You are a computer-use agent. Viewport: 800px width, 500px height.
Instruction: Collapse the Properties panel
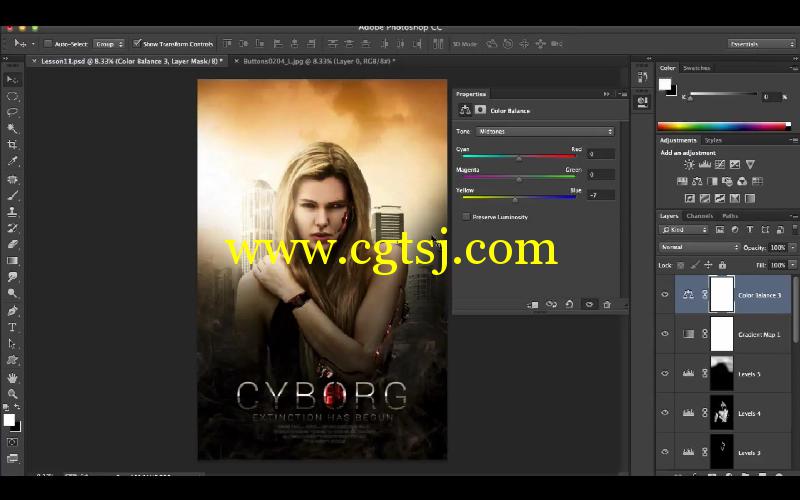pyautogui.click(x=607, y=94)
